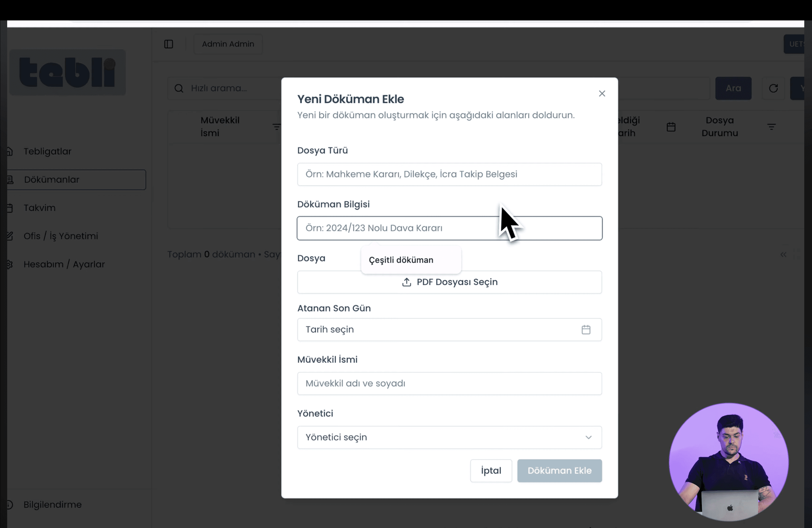Image resolution: width=812 pixels, height=528 pixels.
Task: Click the Döküman Ekle submit button
Action: pos(559,470)
